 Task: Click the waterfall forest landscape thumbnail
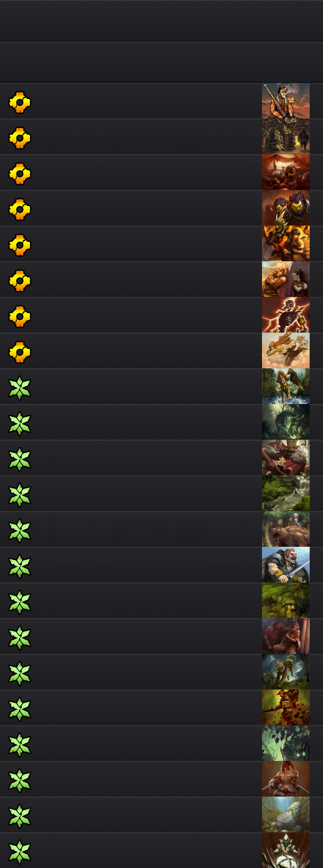coord(286,493)
